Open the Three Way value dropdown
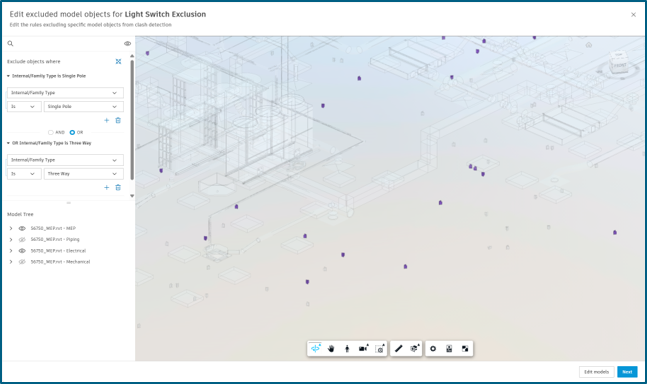 point(84,174)
